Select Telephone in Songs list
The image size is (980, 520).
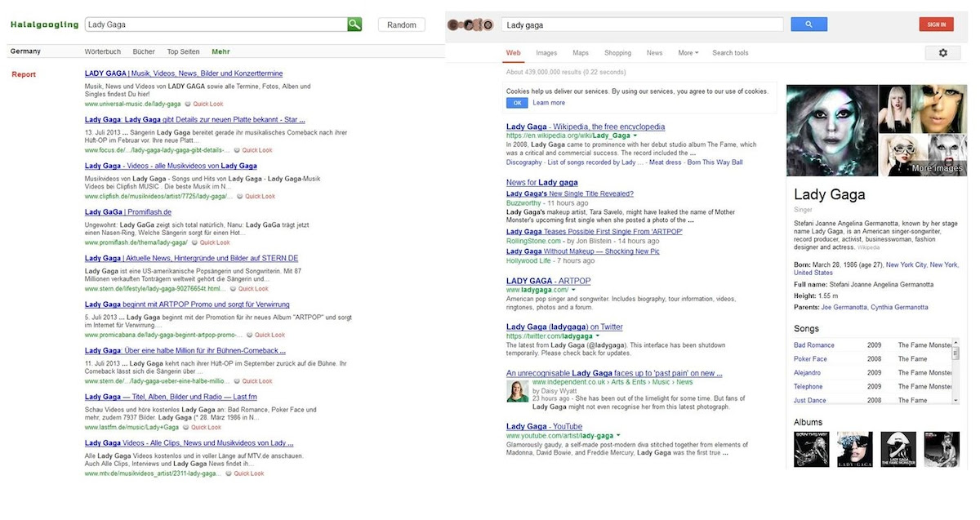pos(808,387)
